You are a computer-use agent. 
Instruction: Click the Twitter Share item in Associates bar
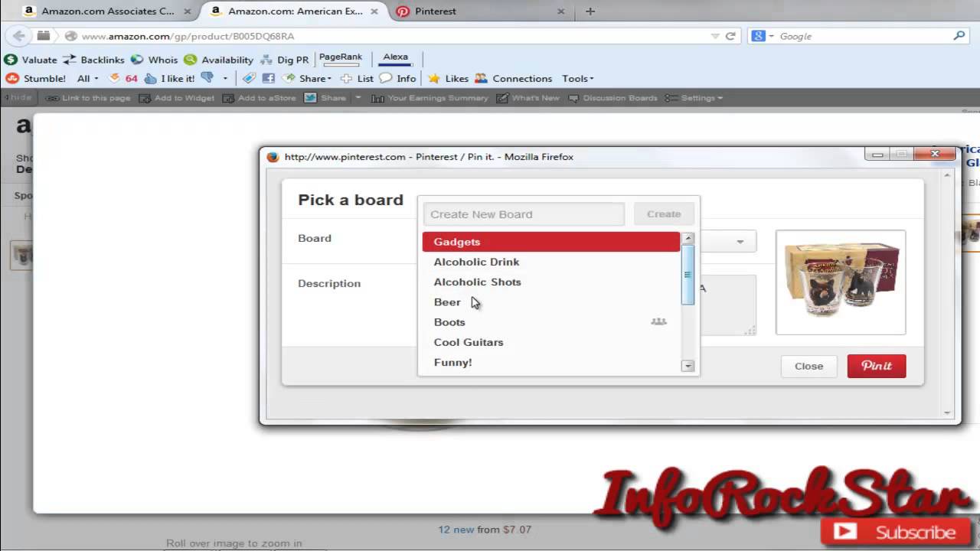(325, 98)
